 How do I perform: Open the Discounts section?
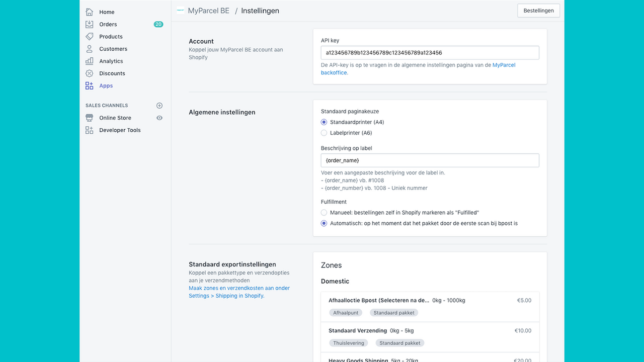(112, 73)
